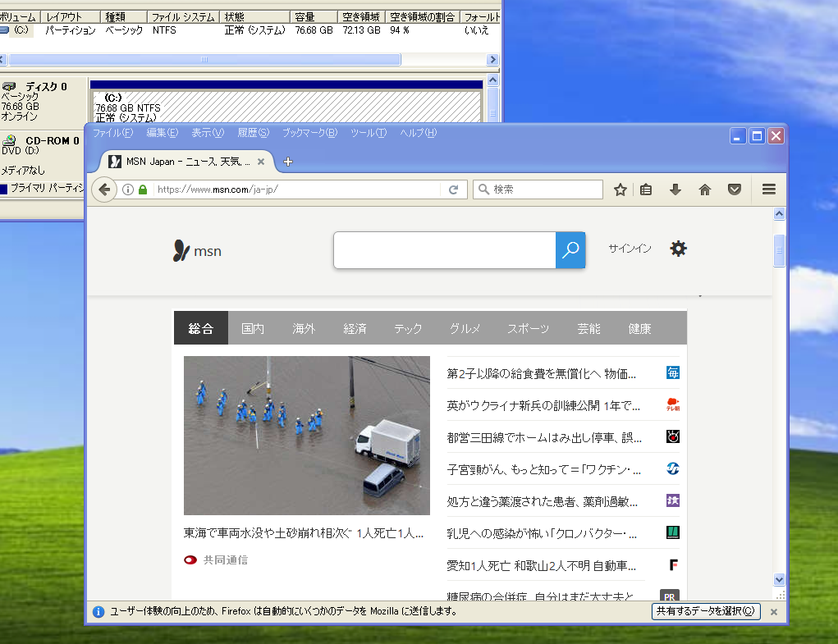
Task: Switch to the 国内 news tab
Action: pyautogui.click(x=253, y=328)
